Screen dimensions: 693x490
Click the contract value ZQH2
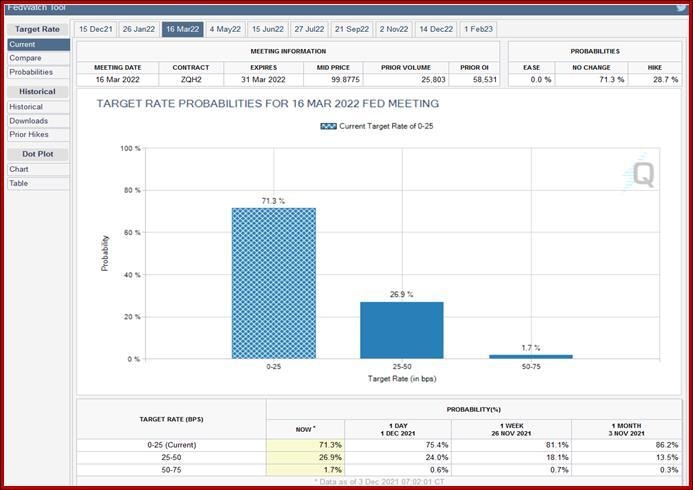[191, 80]
